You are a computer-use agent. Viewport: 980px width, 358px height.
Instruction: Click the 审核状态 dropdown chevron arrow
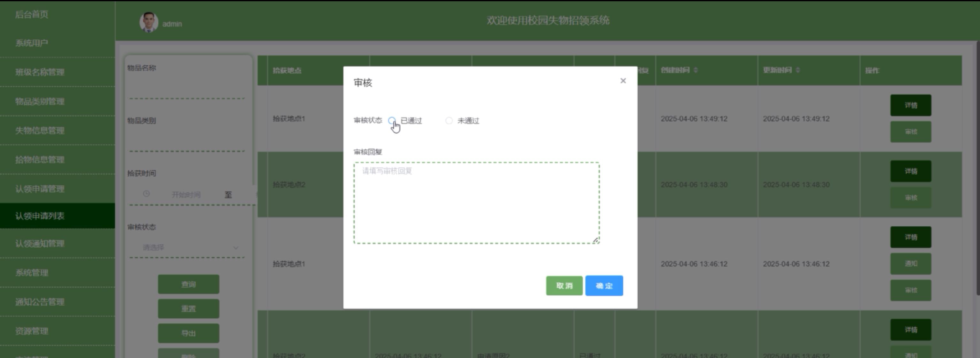coord(236,248)
